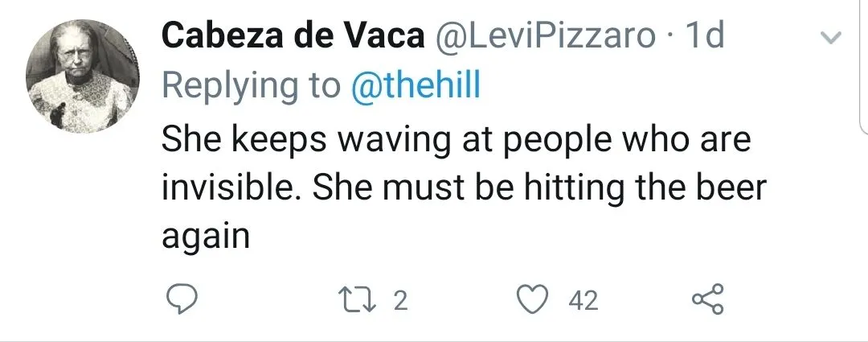Click the empty area beside the share icon
This screenshot has width=868, height=342.
tap(788, 300)
